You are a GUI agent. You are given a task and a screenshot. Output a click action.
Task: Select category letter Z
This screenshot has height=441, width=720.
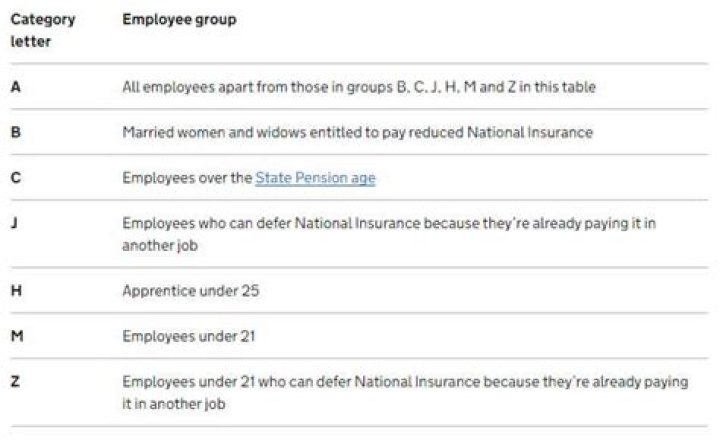click(x=15, y=381)
